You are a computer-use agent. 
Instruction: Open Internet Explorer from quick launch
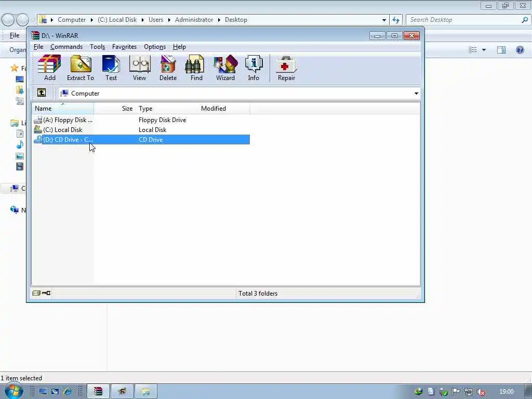(68, 392)
